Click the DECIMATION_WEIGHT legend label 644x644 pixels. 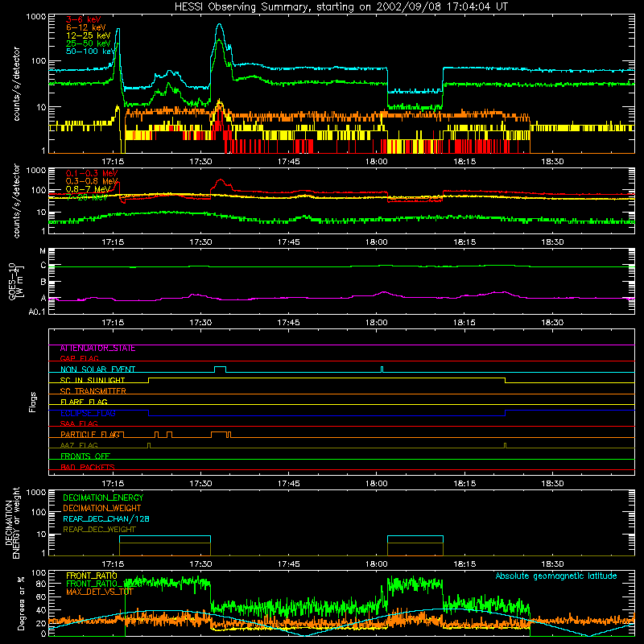pyautogui.click(x=102, y=508)
